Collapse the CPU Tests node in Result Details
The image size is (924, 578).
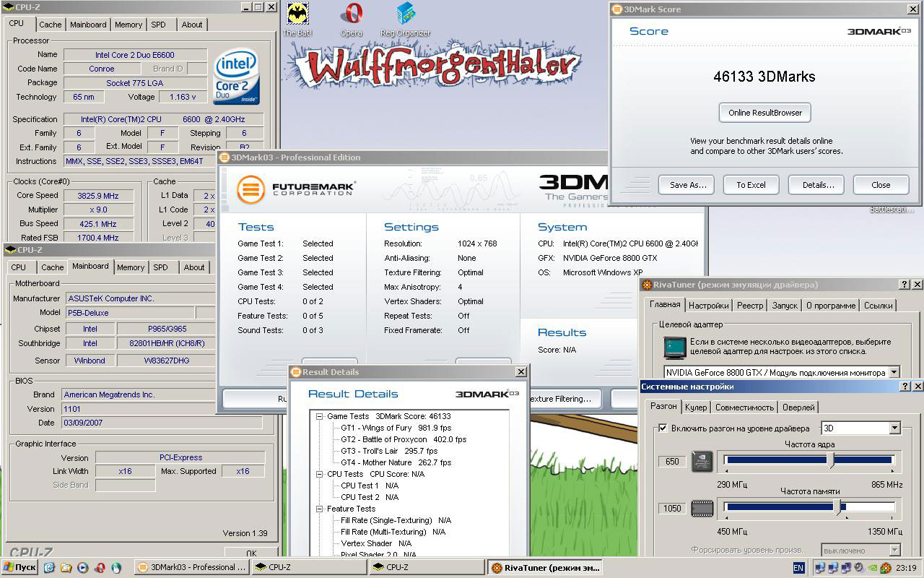pyautogui.click(x=320, y=474)
